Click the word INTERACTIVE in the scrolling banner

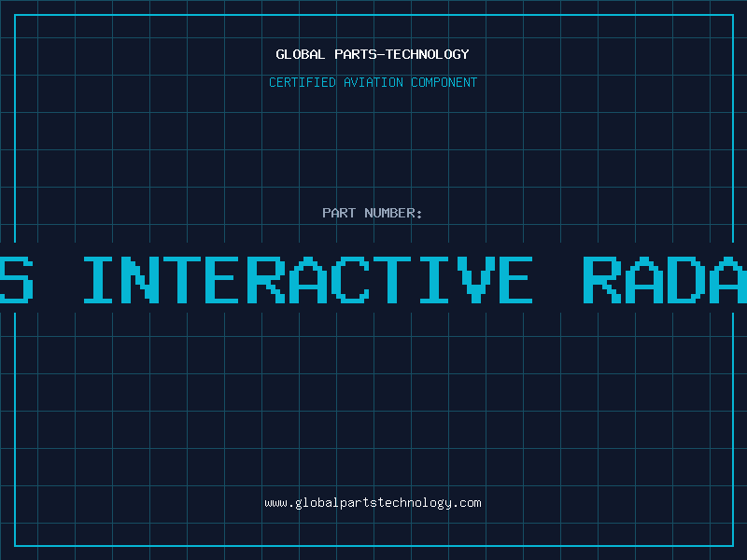point(308,278)
